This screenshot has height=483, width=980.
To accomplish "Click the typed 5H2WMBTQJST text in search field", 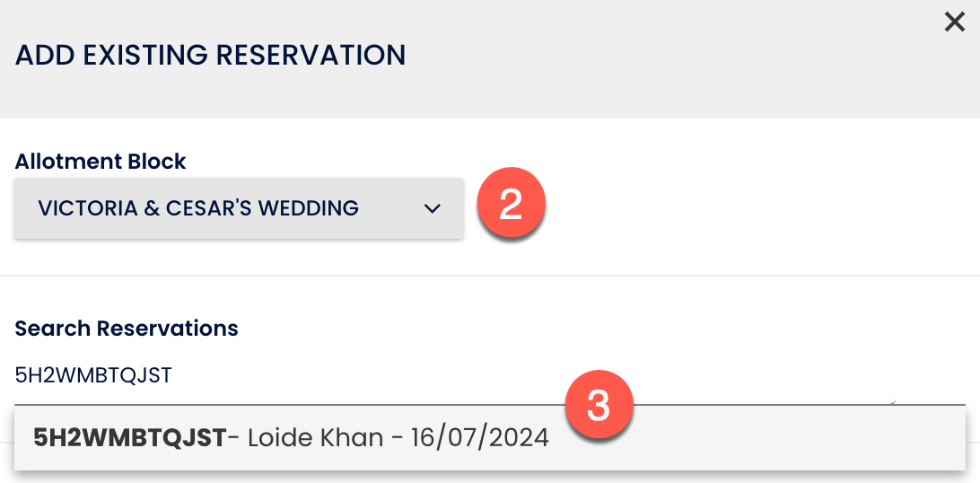I will (93, 375).
